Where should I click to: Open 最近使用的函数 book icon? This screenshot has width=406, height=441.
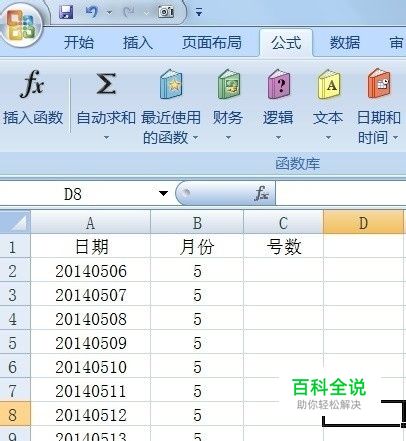[x=171, y=84]
